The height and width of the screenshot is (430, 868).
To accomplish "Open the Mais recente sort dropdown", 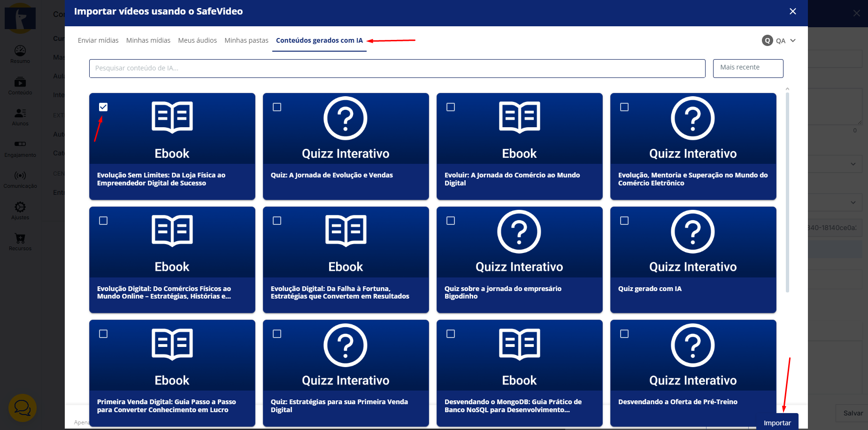I will pos(748,68).
